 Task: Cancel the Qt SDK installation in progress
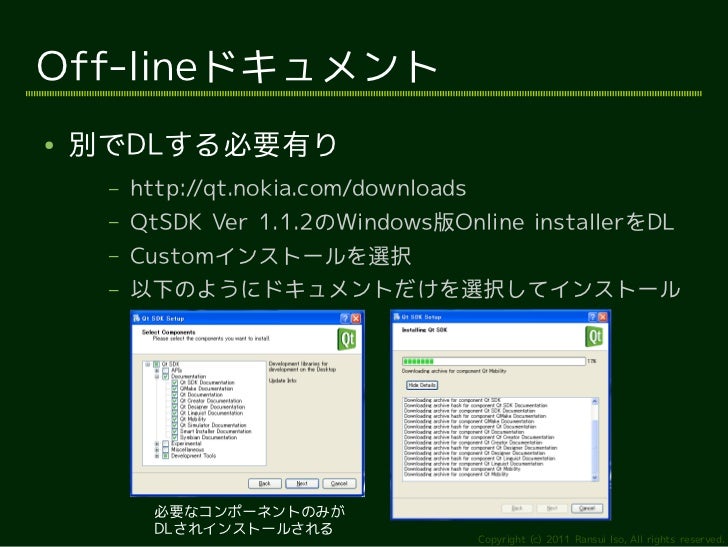click(587, 508)
